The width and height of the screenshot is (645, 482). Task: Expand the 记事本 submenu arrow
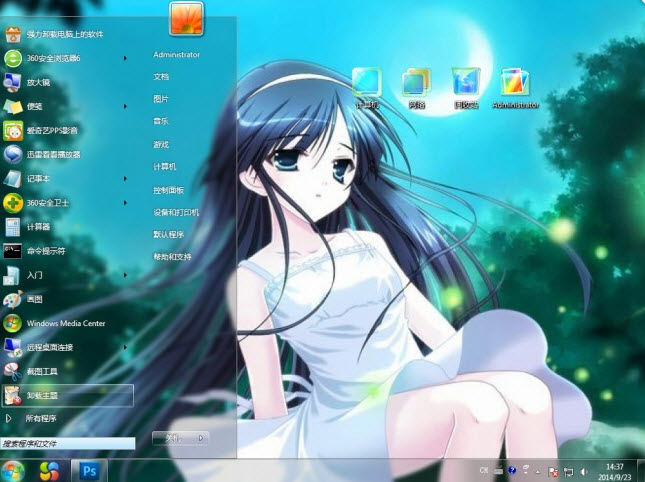[x=125, y=178]
